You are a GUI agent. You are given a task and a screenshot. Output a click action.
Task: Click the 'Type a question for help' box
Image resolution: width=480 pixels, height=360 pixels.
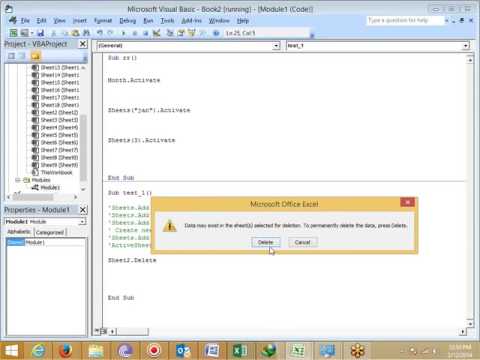coord(406,20)
